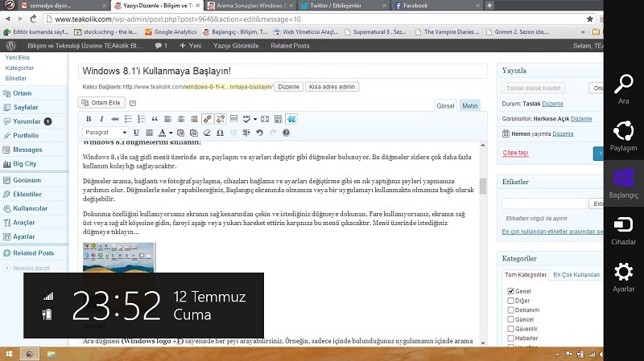Screen dimensions: 644x361
Task: Click the editor scrollbar down arrow
Action: (483, 343)
